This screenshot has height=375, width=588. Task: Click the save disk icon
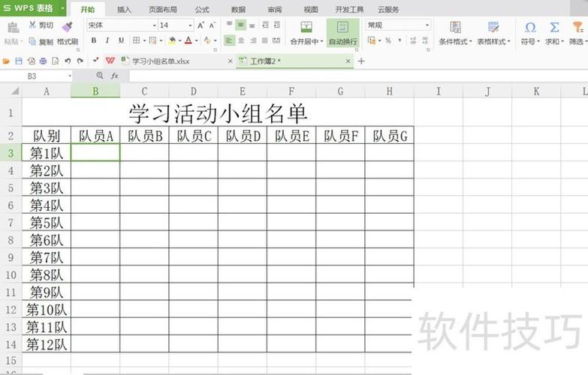[19, 61]
